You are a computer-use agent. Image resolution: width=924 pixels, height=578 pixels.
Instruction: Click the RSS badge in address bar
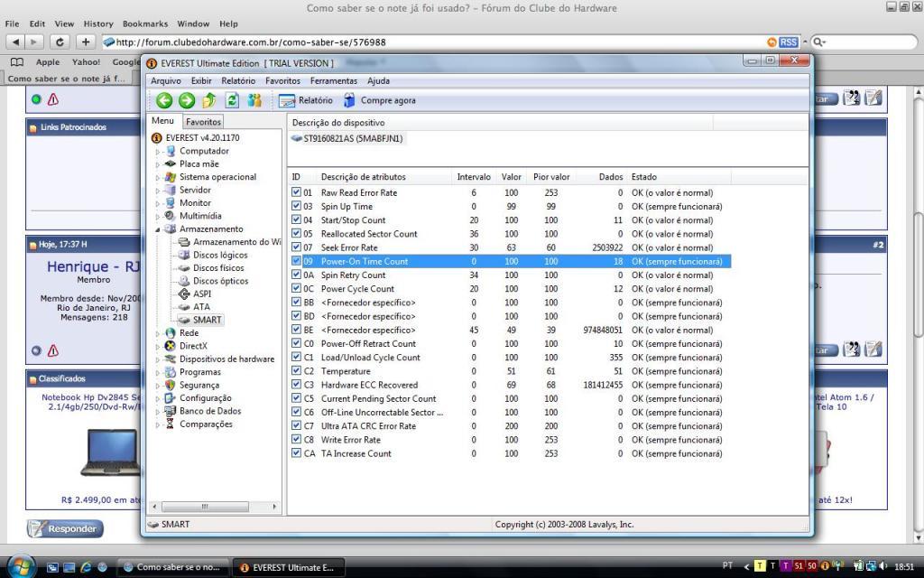pyautogui.click(x=789, y=42)
